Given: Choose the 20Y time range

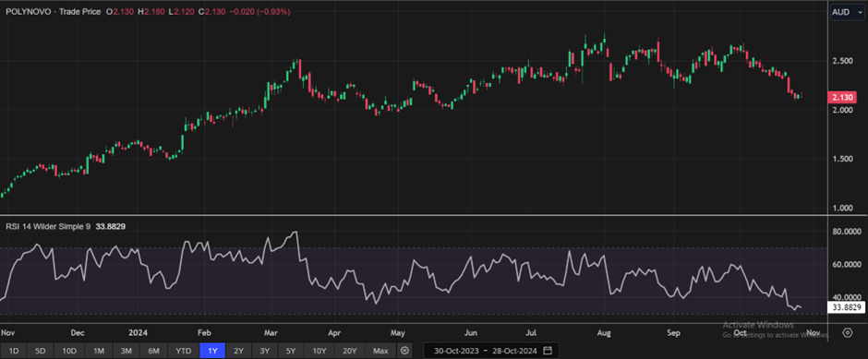Looking at the screenshot, I should (350, 351).
